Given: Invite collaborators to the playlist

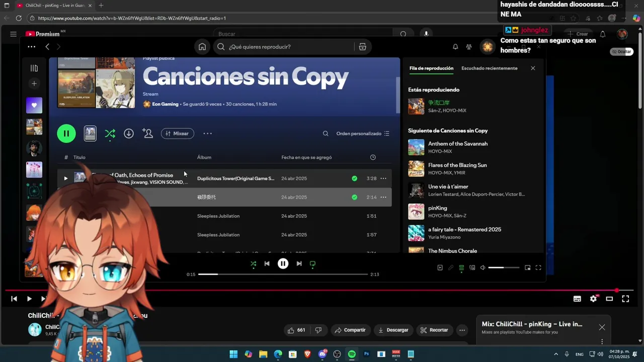Looking at the screenshot, I should tap(147, 133).
